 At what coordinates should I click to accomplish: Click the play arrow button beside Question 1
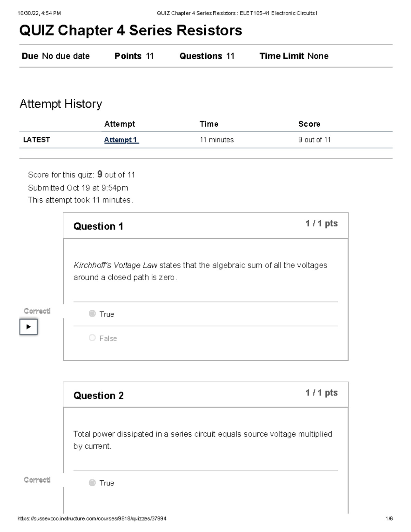pyautogui.click(x=28, y=327)
